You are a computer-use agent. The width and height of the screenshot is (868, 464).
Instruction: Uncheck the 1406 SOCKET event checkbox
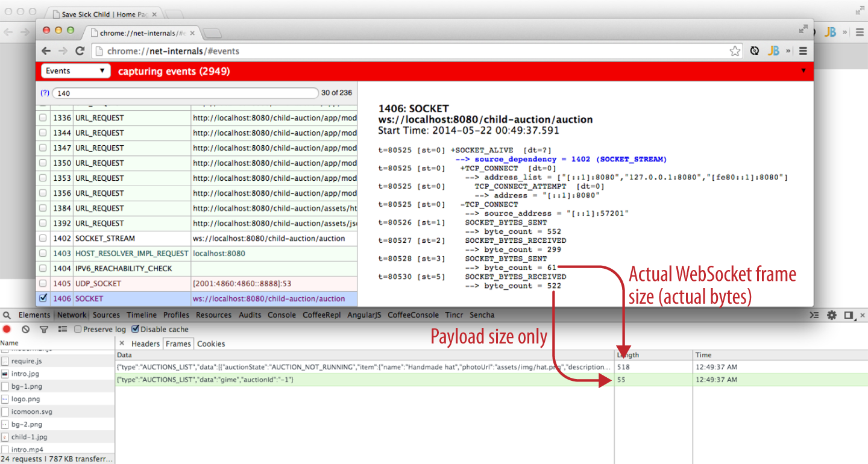pos(43,298)
